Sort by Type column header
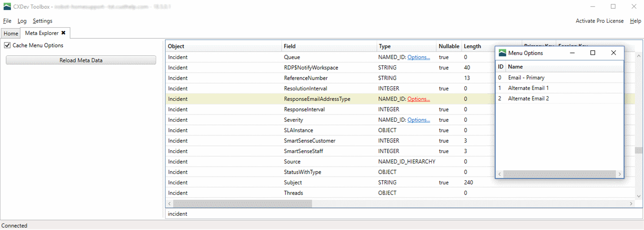 coord(406,46)
